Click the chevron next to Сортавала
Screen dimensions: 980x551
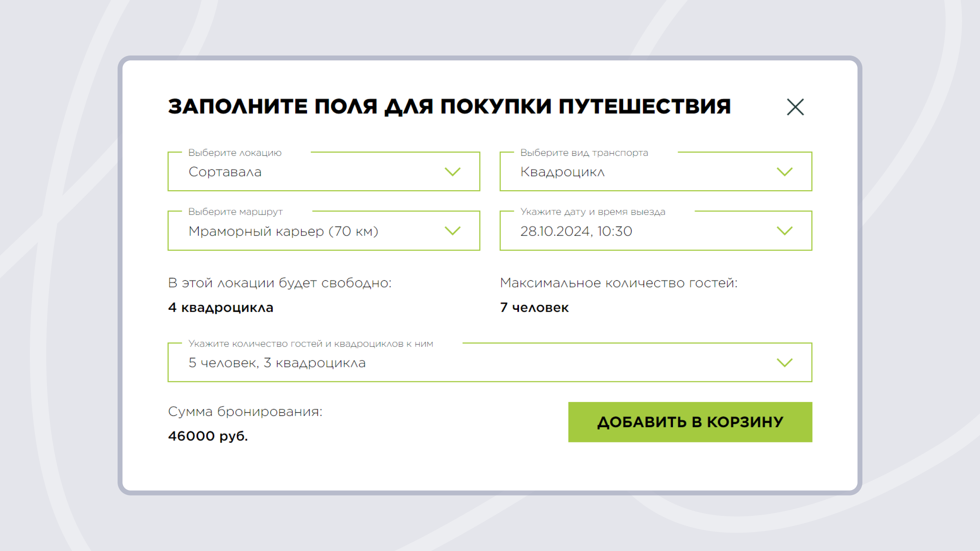coord(452,171)
